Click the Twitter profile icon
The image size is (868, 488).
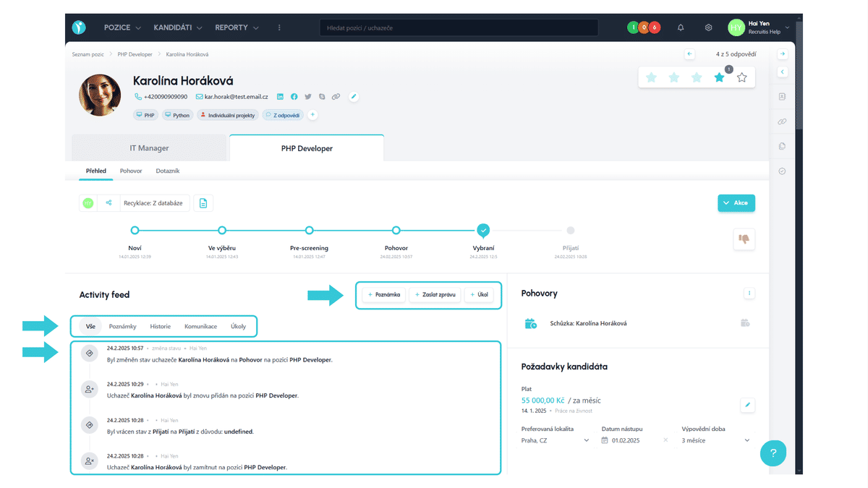tap(308, 96)
